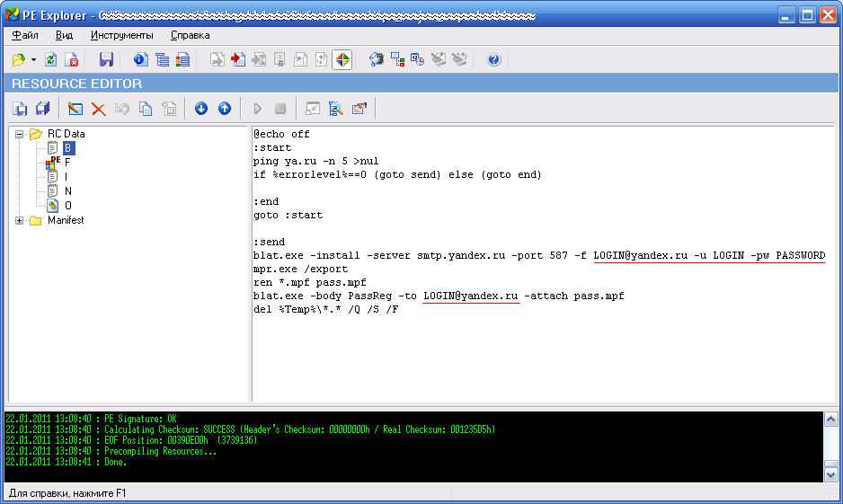Select the Manifest folder node
Screen dimensions: 843x504
(66, 220)
